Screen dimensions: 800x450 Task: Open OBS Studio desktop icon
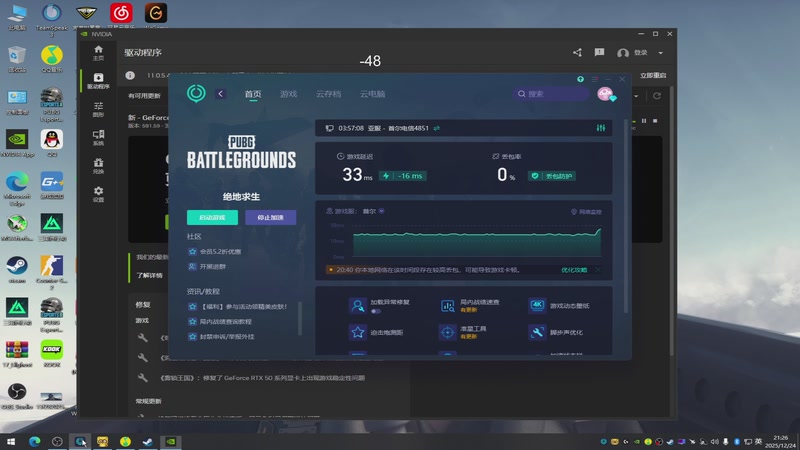pos(17,396)
